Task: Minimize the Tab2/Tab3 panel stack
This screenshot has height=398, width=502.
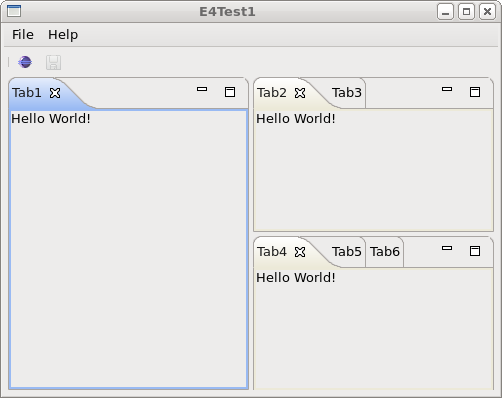Action: tap(447, 89)
